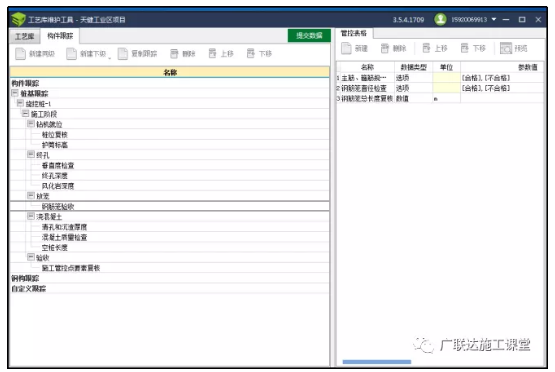Screen dimensions: 555x372
Task: Click the 单位 column header
Action: click(x=446, y=67)
